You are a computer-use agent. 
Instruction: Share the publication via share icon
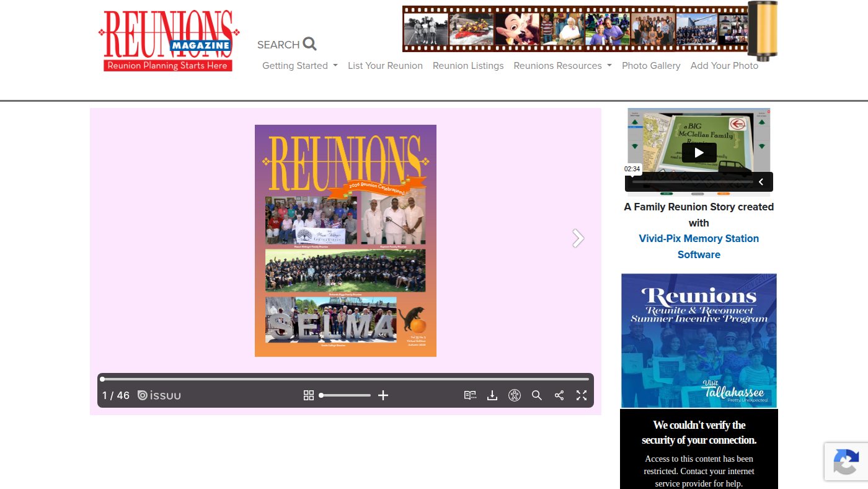point(559,395)
